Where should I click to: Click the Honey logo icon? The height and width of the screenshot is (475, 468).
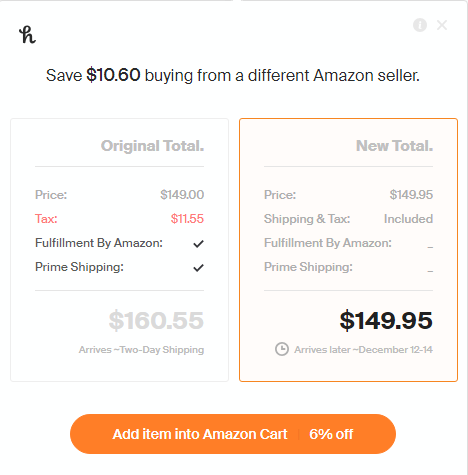(x=27, y=35)
